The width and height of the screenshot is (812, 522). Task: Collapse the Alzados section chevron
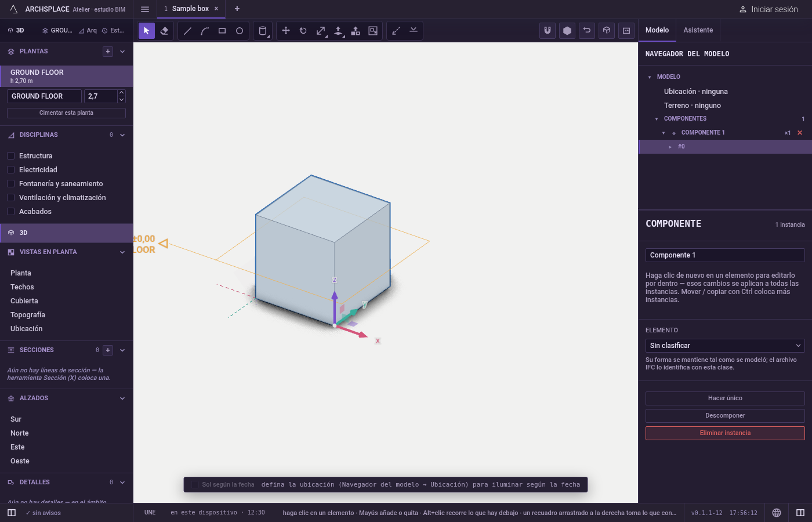122,398
